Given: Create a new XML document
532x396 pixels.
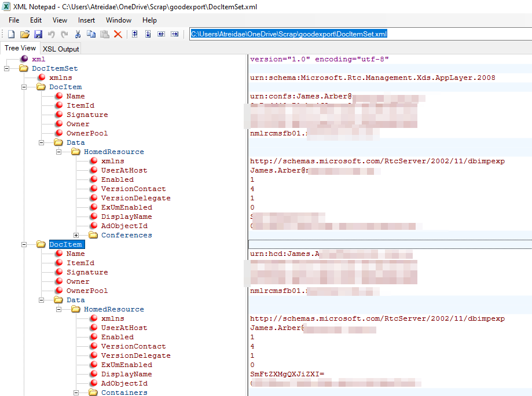Looking at the screenshot, I should [11, 34].
